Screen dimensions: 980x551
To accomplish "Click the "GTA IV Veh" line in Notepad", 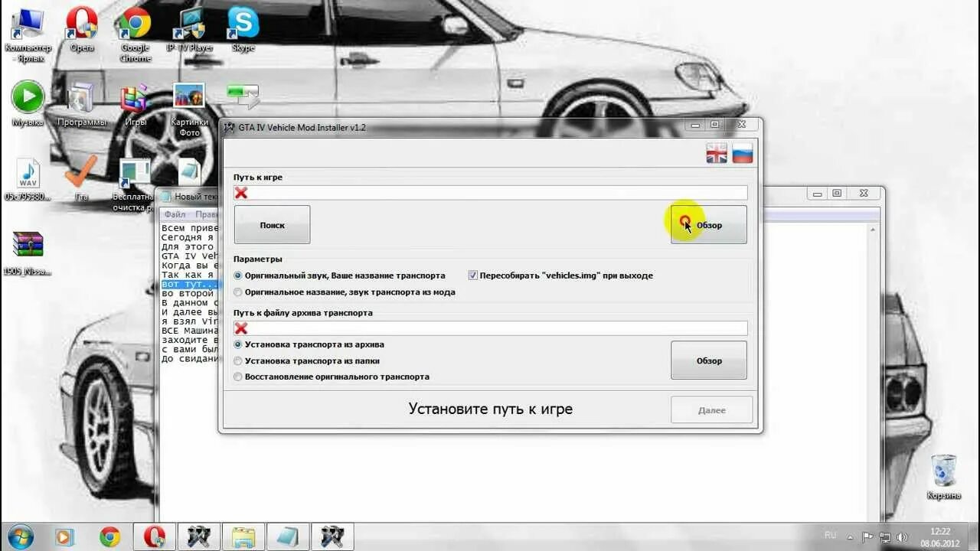I will (189, 256).
